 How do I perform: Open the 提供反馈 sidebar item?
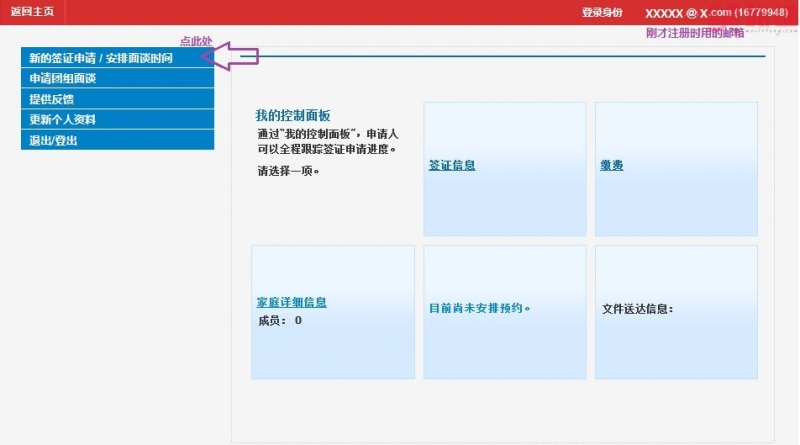pyautogui.click(x=51, y=99)
